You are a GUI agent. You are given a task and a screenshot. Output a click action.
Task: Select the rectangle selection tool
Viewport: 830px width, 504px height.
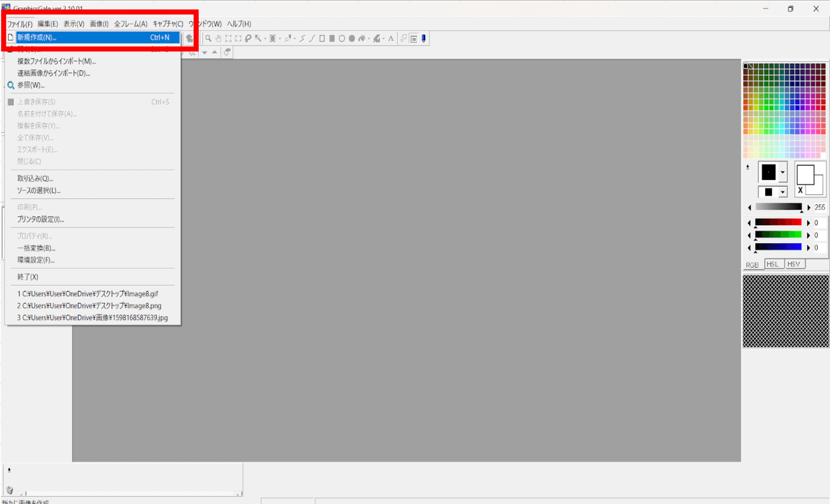click(229, 39)
